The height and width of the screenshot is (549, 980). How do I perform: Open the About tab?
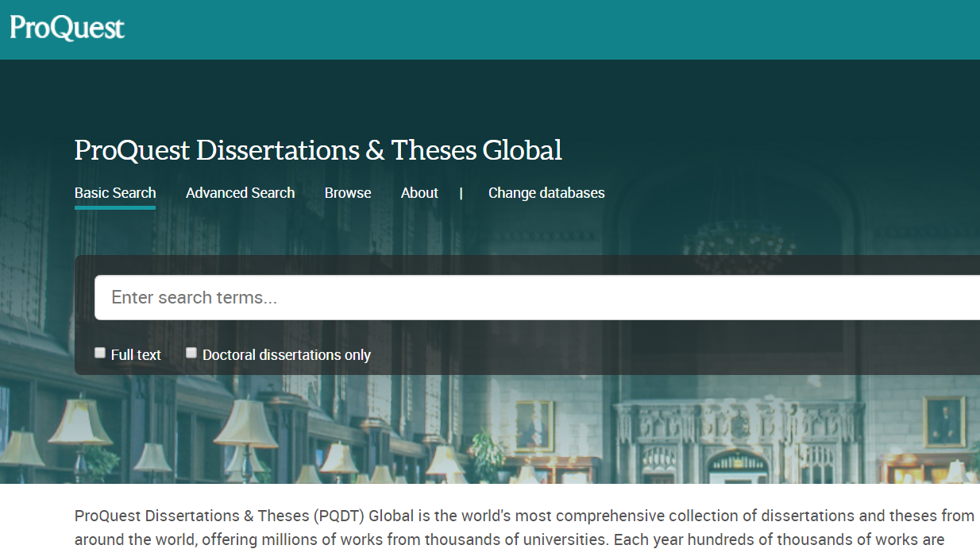point(419,193)
